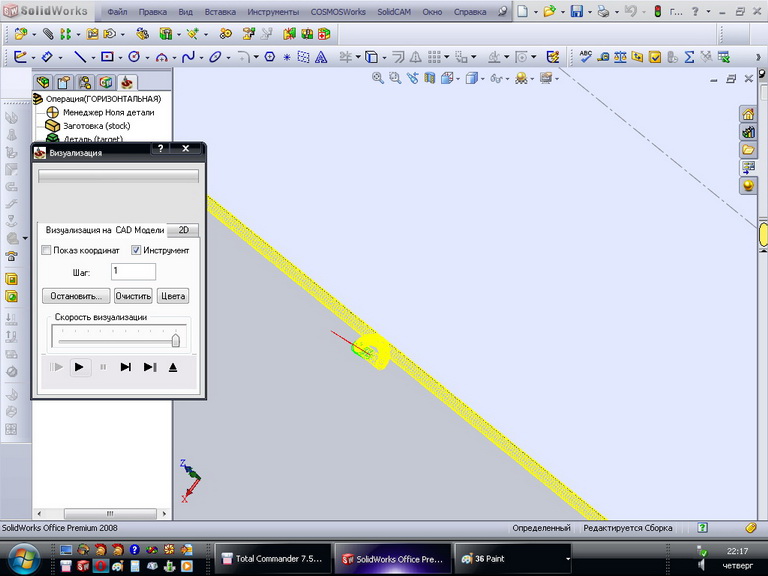The image size is (768, 576).
Task: Click the Save icon in title bar
Action: coord(577,11)
